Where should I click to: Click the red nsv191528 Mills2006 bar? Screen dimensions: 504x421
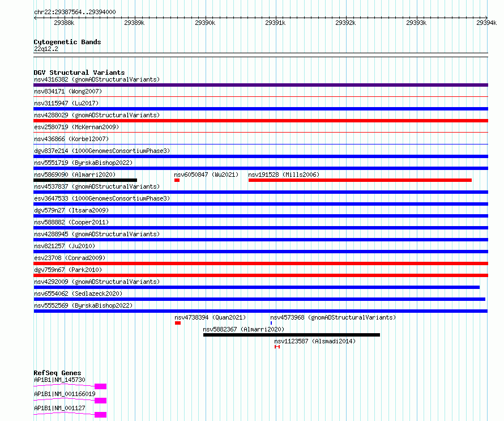click(x=360, y=180)
